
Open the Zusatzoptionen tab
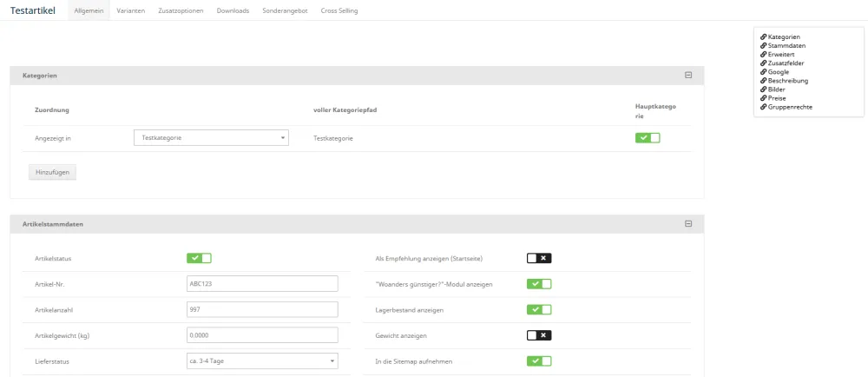(181, 10)
